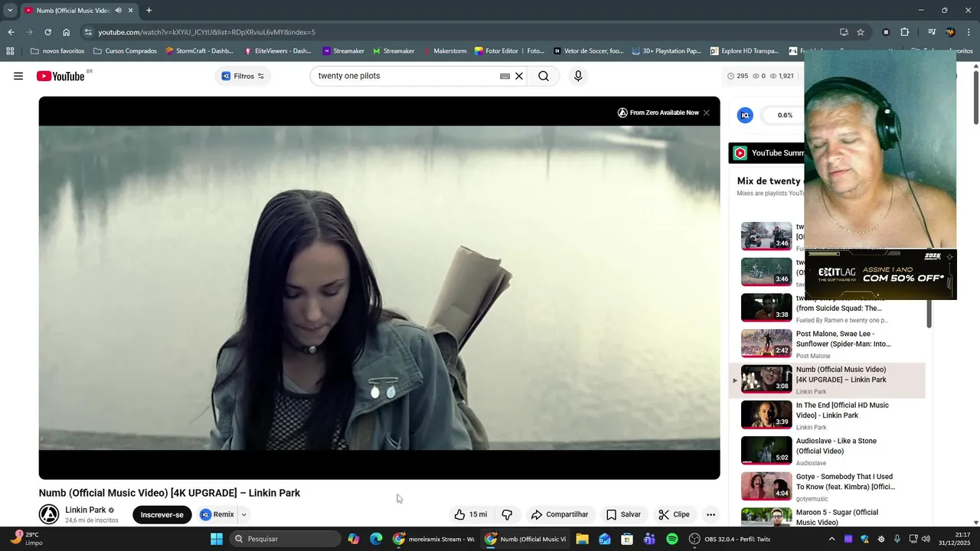
Task: Dismiss the From Zero Available Now banner
Action: click(x=706, y=112)
